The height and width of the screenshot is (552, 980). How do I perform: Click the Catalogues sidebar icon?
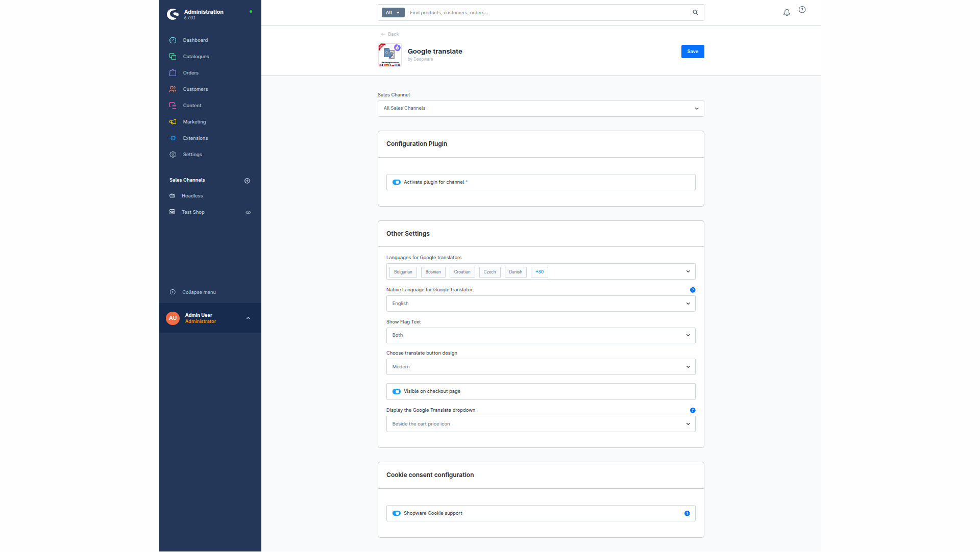click(x=173, y=57)
